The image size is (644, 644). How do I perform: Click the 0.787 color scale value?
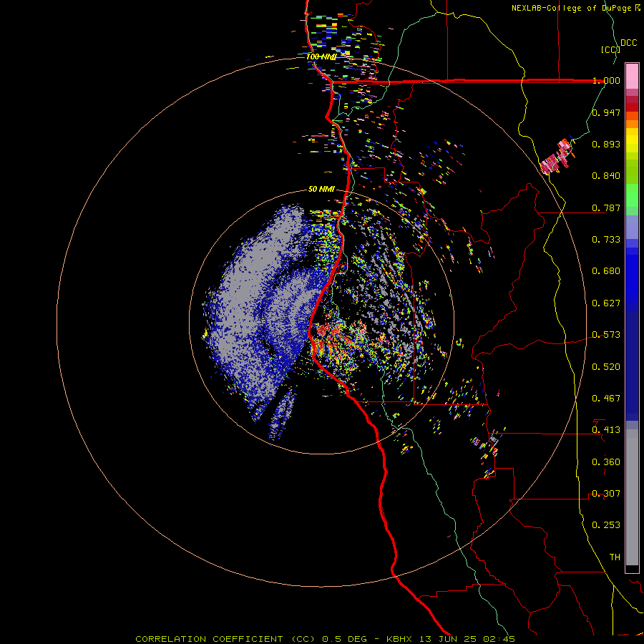[x=606, y=208]
